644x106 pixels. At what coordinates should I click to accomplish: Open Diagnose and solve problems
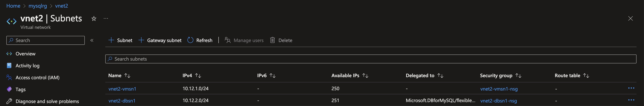[47, 101]
